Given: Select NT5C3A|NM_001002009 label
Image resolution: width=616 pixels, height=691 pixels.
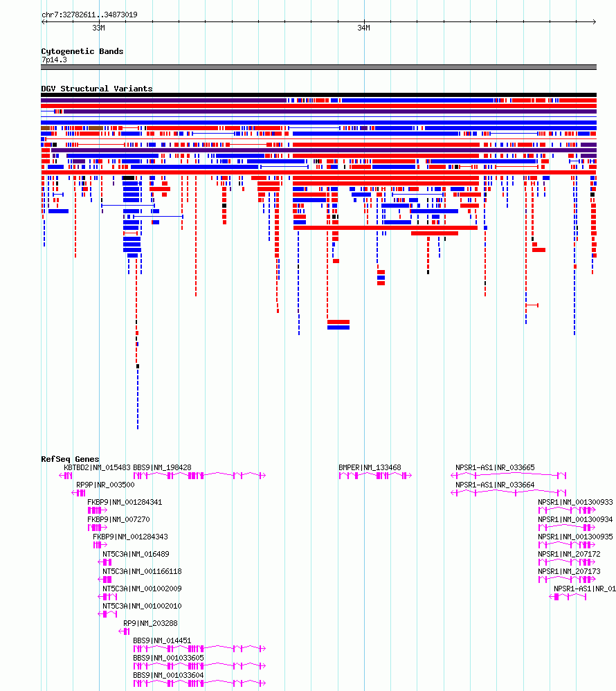Looking at the screenshot, I should click(143, 589).
